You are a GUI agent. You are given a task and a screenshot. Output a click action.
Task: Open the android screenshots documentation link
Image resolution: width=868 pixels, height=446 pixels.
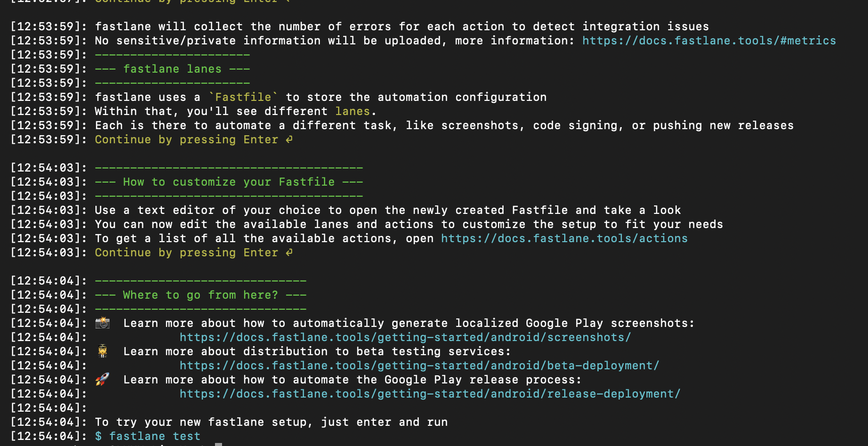tap(405, 337)
